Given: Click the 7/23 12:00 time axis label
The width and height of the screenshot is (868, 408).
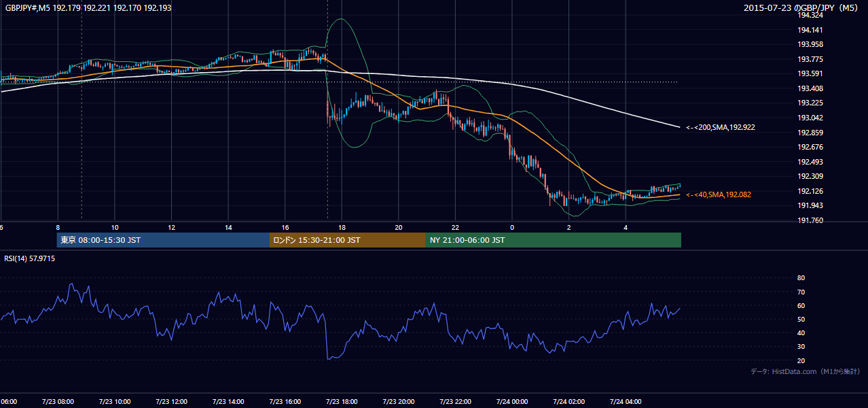Looking at the screenshot, I should coord(171,401).
